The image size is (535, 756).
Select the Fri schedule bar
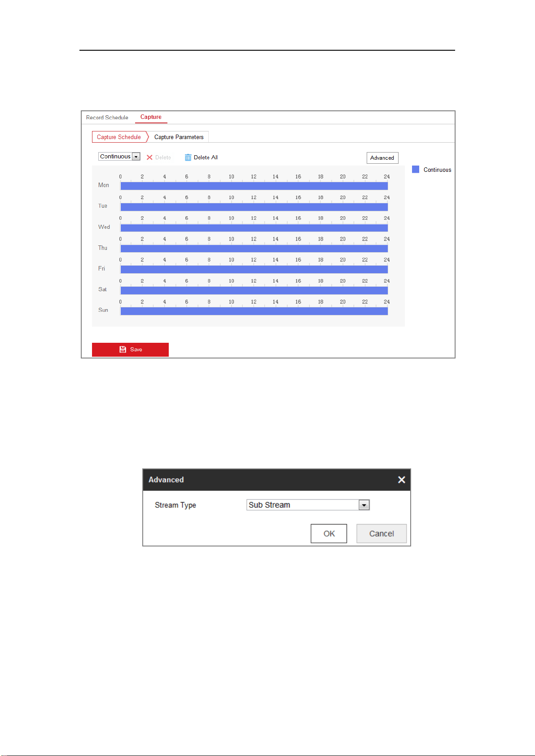point(254,269)
